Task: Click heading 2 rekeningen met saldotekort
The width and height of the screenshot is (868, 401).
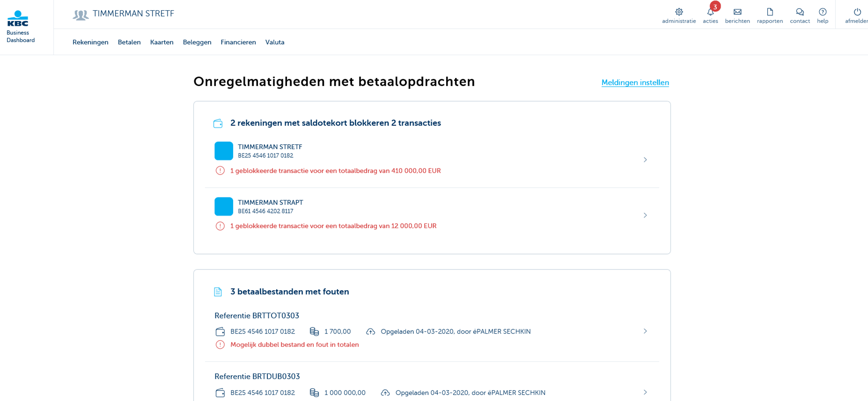Action: click(336, 123)
